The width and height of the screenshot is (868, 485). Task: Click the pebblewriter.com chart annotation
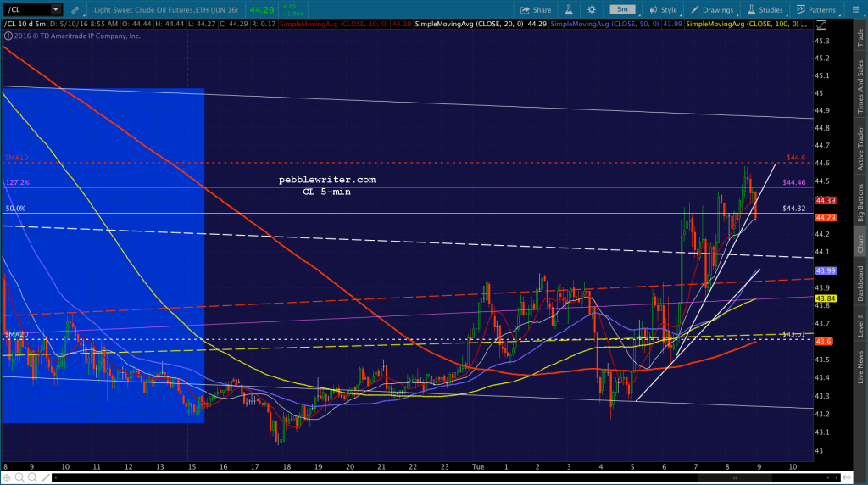pyautogui.click(x=327, y=180)
